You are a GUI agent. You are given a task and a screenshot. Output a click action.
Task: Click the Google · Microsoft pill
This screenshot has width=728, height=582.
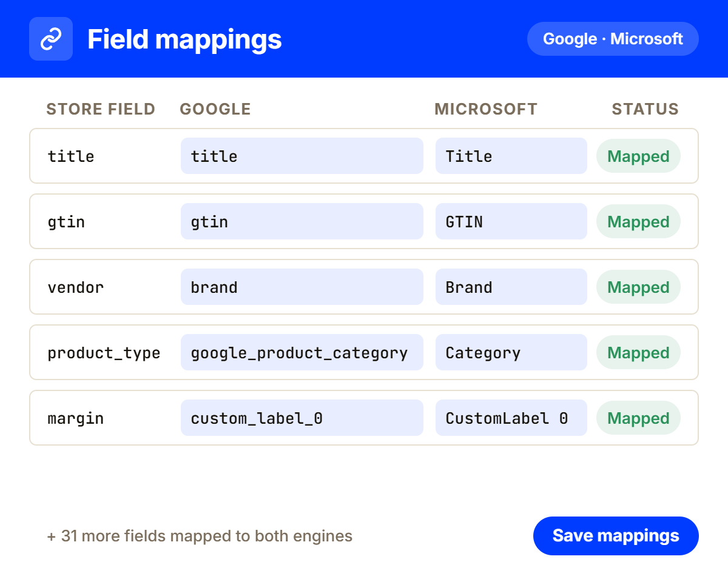click(613, 39)
